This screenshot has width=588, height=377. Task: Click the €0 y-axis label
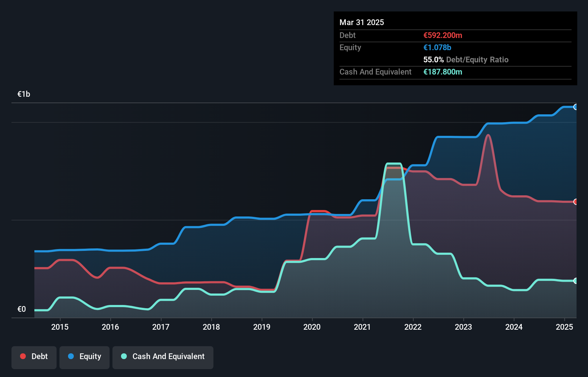21,309
